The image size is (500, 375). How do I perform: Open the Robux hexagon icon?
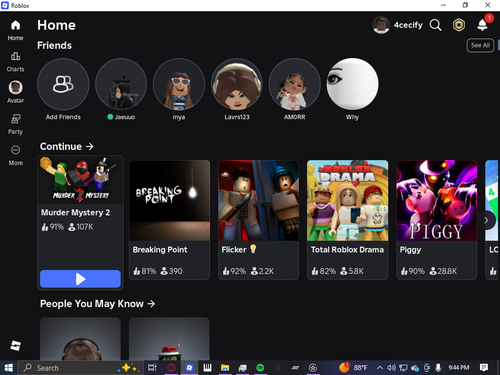pos(459,25)
